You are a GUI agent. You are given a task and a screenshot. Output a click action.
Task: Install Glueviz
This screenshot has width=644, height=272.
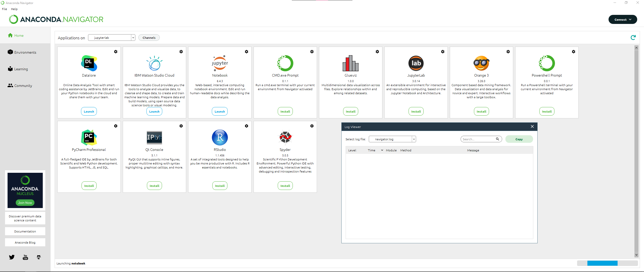pos(351,112)
